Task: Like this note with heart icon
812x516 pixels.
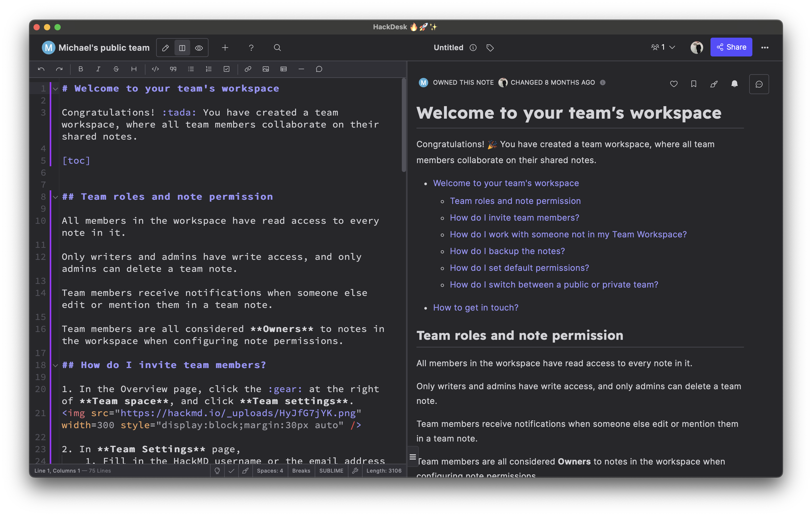Action: [674, 84]
